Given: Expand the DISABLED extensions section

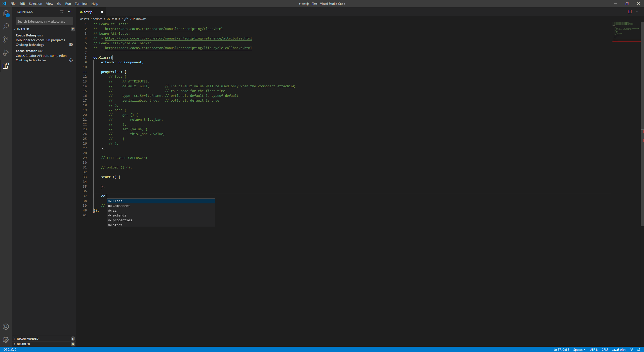Looking at the screenshot, I should coord(23,344).
